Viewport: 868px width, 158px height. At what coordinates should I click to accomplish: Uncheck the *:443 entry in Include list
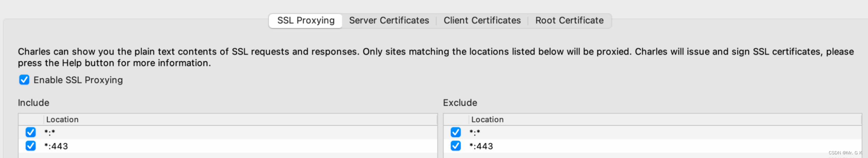(x=31, y=146)
